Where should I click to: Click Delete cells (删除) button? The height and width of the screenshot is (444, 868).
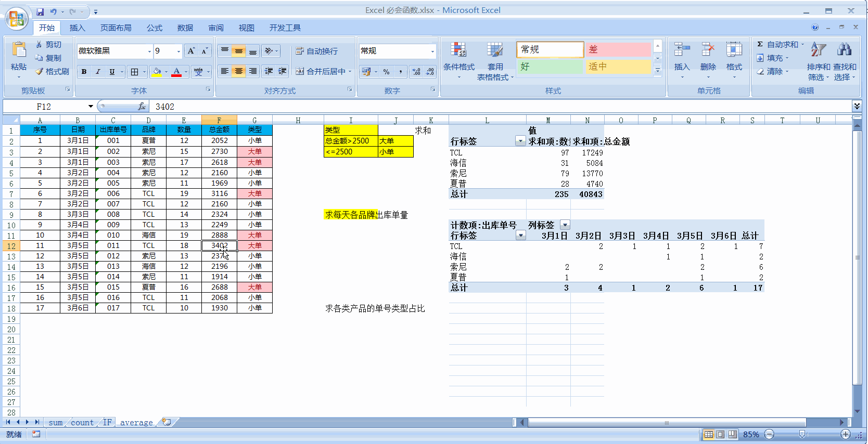[x=708, y=61]
